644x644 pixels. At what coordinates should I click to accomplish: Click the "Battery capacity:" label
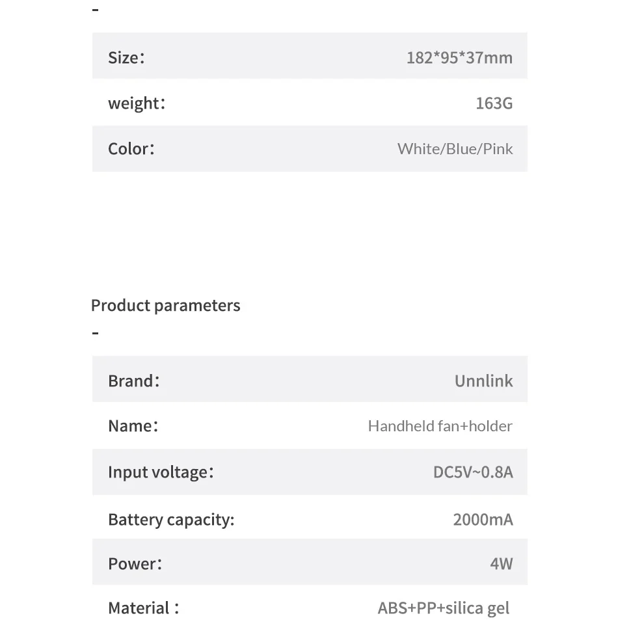pos(171,519)
